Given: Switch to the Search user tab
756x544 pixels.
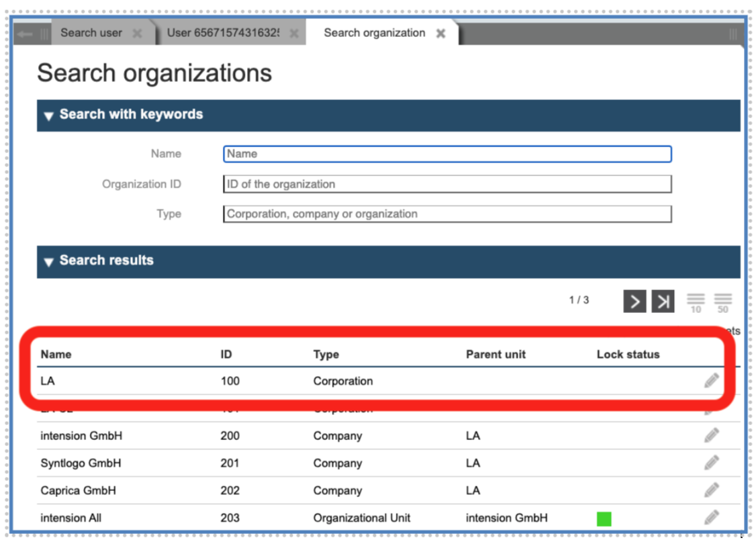Looking at the screenshot, I should point(91,33).
